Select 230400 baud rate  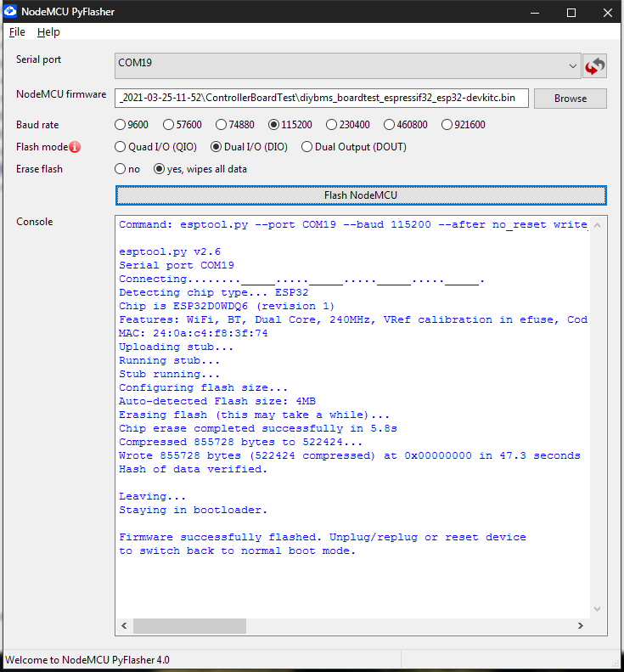[348, 125]
